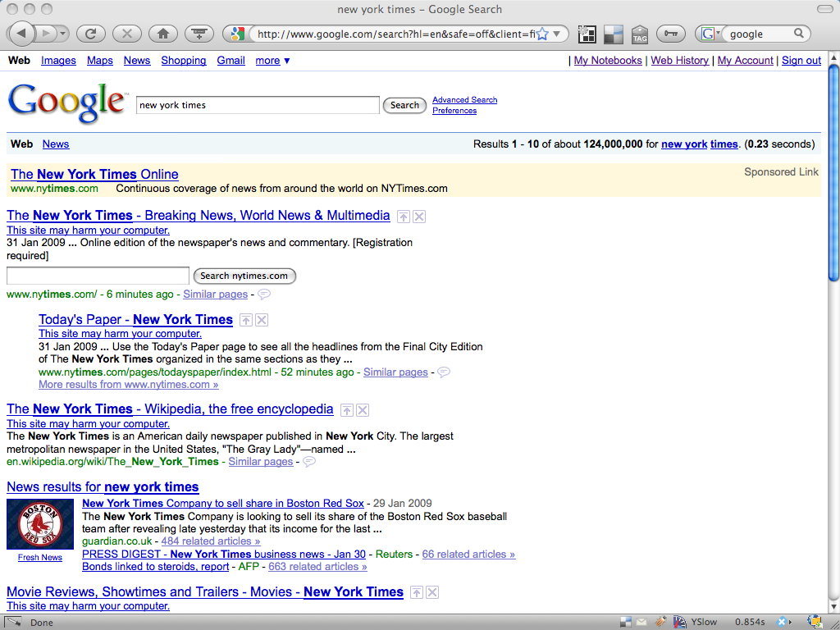Click the blue X status bar icon
Viewport: 840px width, 630px height.
[782, 622]
